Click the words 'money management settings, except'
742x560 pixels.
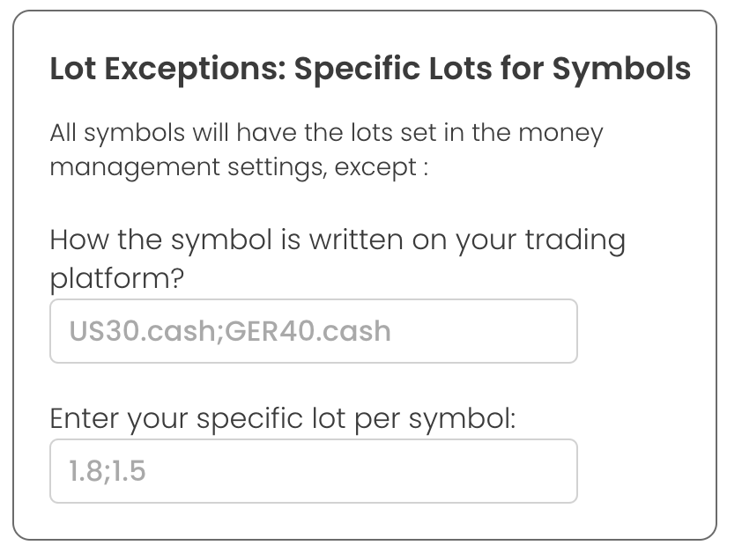coord(238,166)
